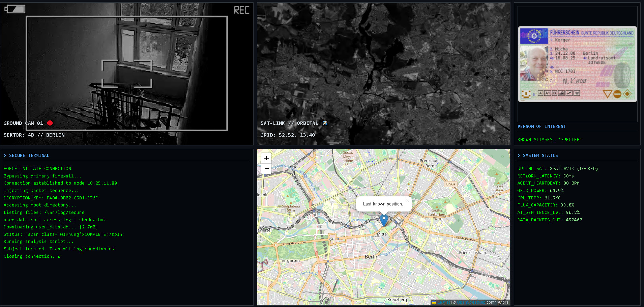The image size is (644, 307).
Task: Click the red recording dot indicator
Action: click(50, 123)
